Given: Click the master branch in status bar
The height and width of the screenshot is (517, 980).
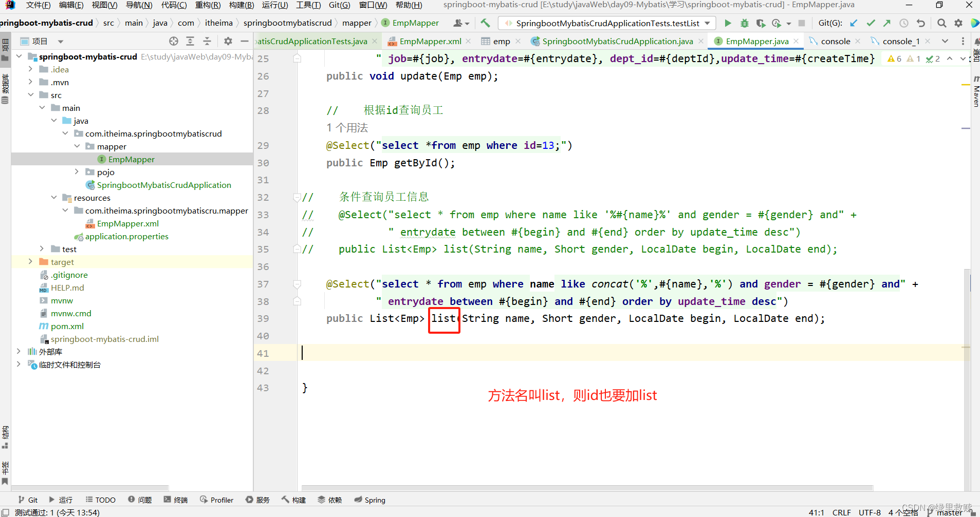Looking at the screenshot, I should (949, 512).
